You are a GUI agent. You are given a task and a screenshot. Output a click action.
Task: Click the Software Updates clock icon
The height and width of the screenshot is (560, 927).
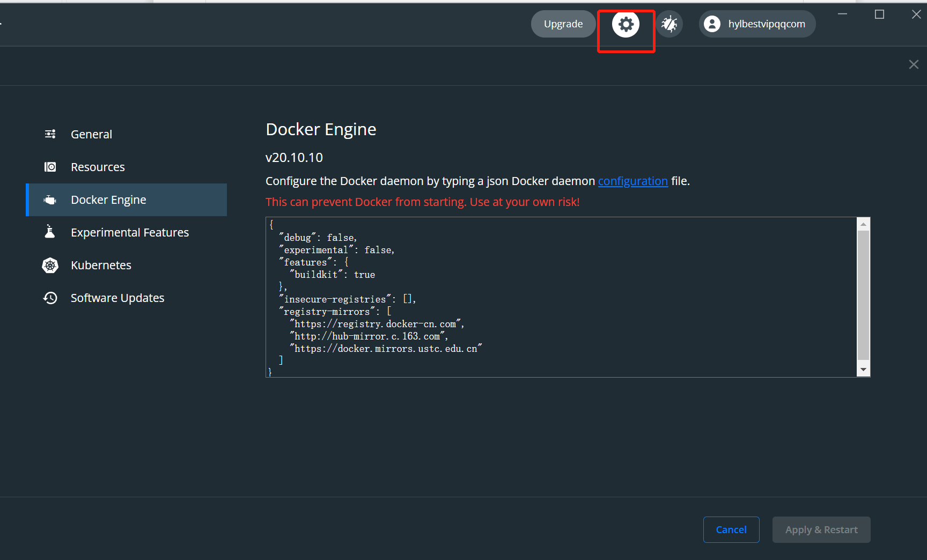pos(50,298)
